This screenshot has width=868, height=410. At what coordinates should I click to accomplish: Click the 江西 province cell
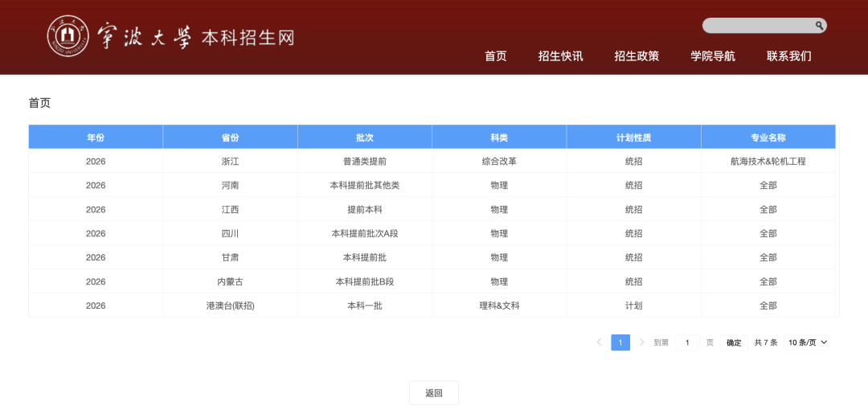(x=231, y=210)
